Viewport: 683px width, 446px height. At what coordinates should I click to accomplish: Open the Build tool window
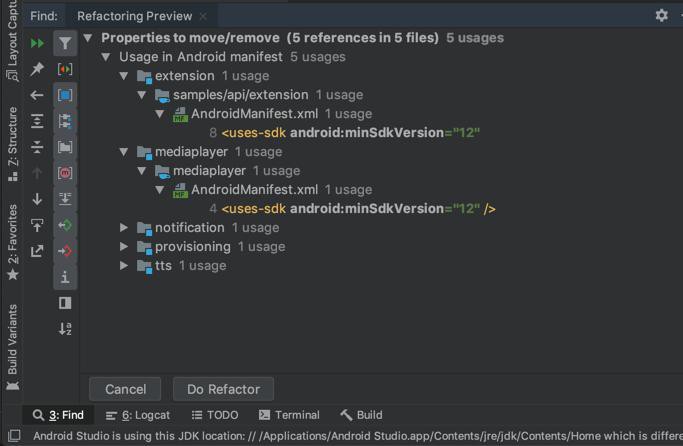361,415
